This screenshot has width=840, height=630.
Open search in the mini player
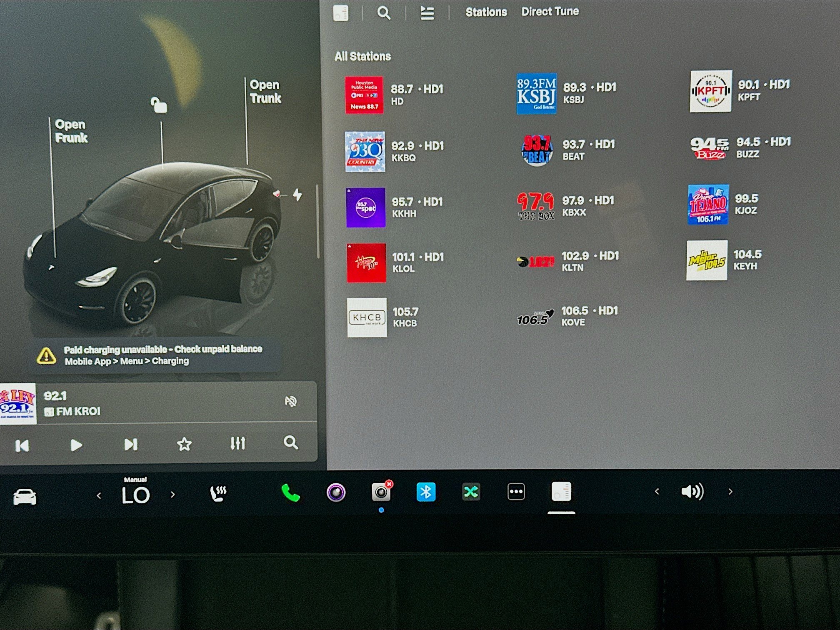(290, 442)
